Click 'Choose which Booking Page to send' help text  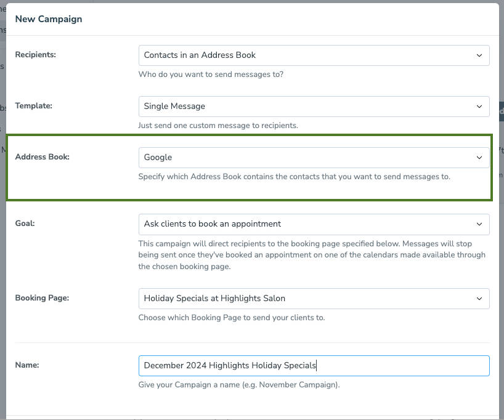coord(232,318)
